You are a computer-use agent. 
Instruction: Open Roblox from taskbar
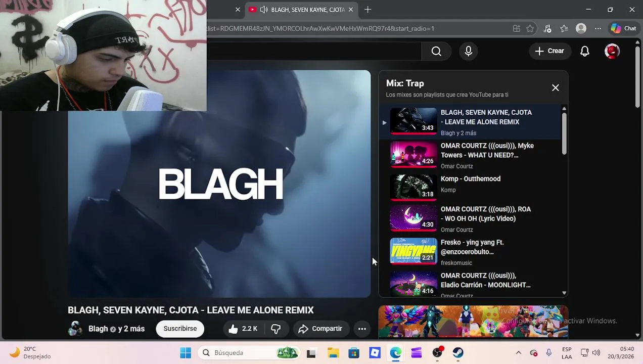[375, 353]
